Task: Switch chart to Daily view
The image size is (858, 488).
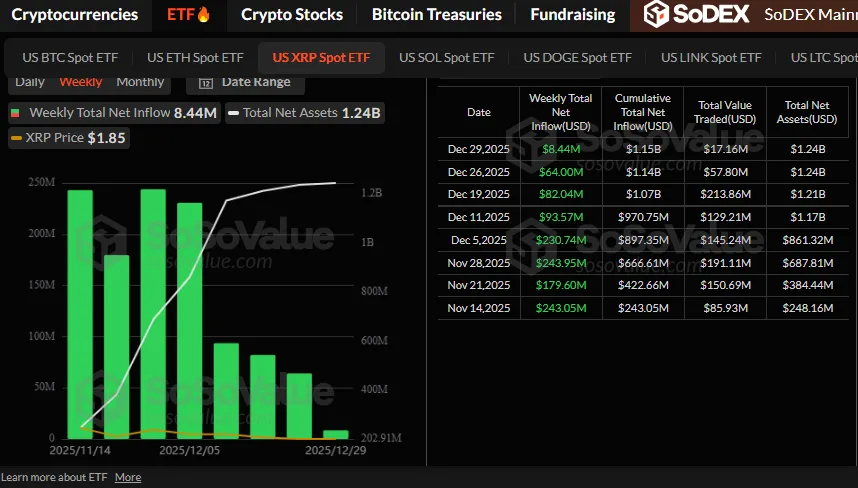Action: click(30, 82)
